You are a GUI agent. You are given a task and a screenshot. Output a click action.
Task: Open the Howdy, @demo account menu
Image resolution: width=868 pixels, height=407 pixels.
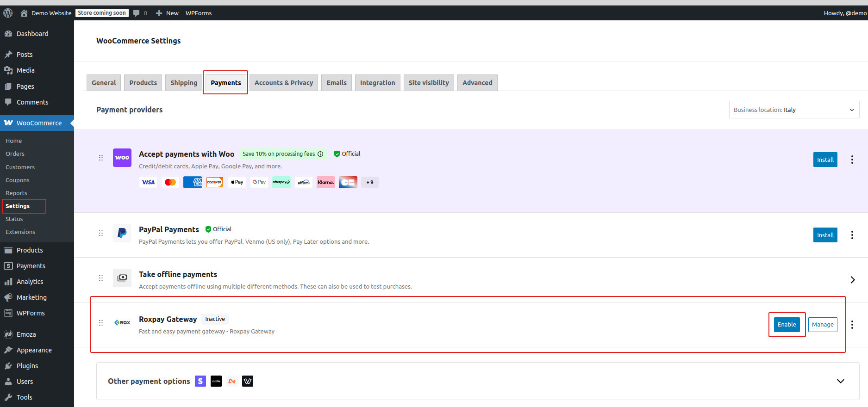tap(845, 13)
